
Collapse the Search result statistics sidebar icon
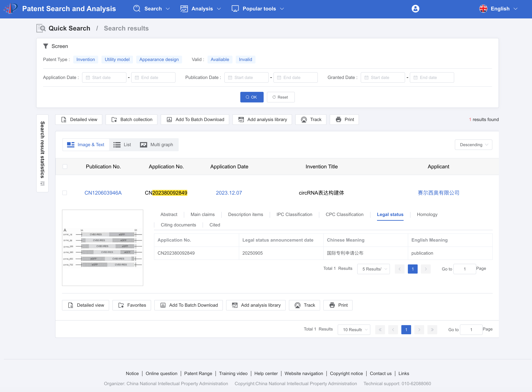42,184
